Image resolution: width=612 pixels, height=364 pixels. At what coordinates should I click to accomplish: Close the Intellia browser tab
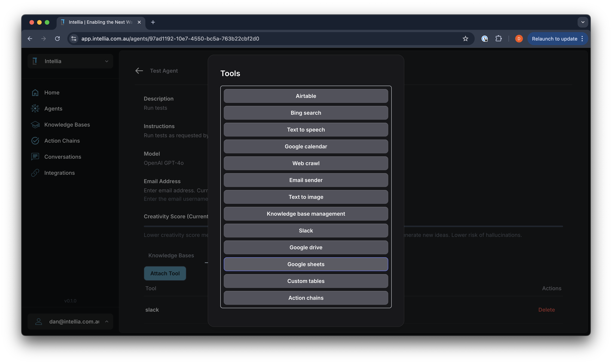click(139, 22)
